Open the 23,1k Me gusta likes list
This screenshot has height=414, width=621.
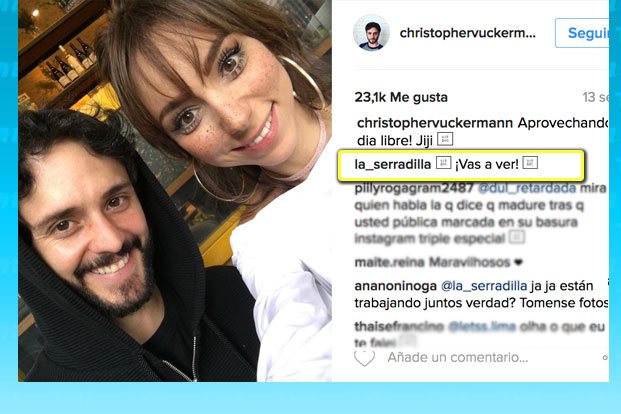401,97
